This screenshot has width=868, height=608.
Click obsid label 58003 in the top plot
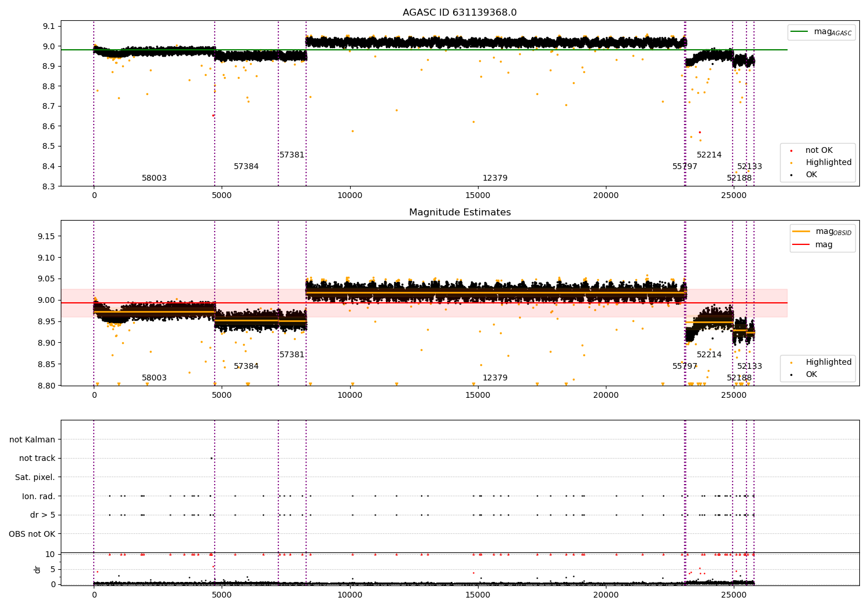(154, 178)
